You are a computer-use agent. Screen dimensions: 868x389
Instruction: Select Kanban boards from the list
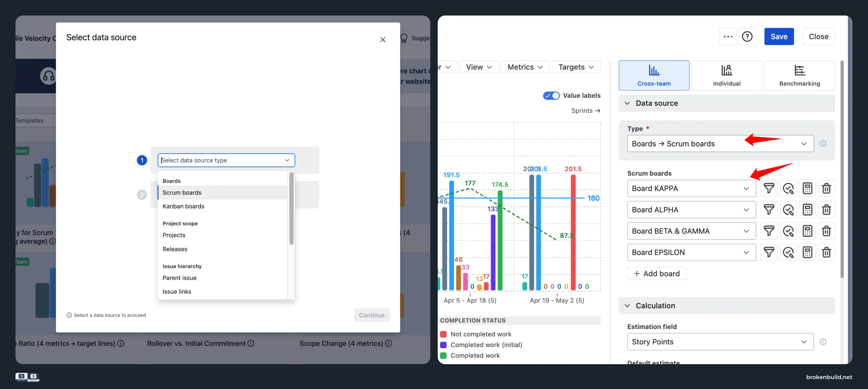pos(223,206)
